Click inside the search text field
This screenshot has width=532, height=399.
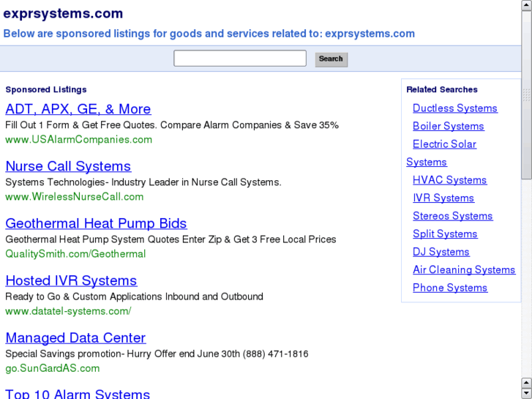tap(240, 59)
